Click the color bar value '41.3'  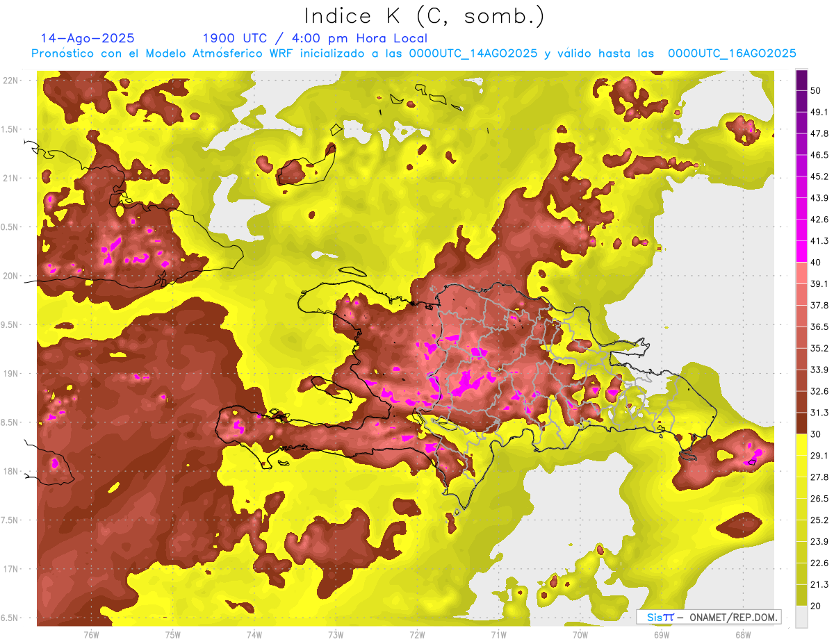point(819,241)
